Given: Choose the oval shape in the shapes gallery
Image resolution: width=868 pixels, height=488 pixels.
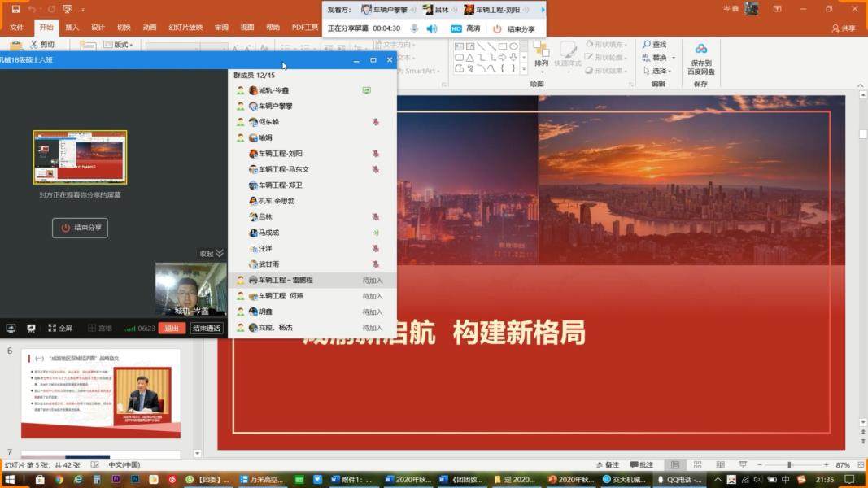Looking at the screenshot, I should [x=513, y=46].
